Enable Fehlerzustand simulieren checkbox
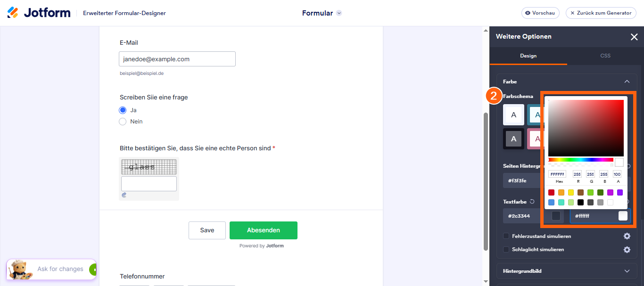Image resolution: width=644 pixels, height=286 pixels. coord(506,236)
